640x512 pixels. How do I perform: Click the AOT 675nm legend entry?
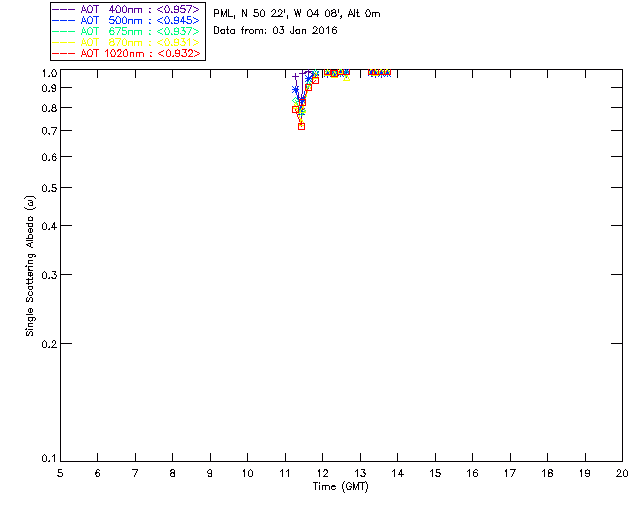(x=126, y=31)
